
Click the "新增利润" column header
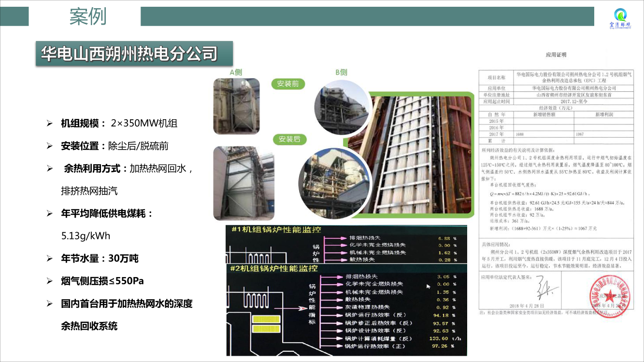click(604, 115)
